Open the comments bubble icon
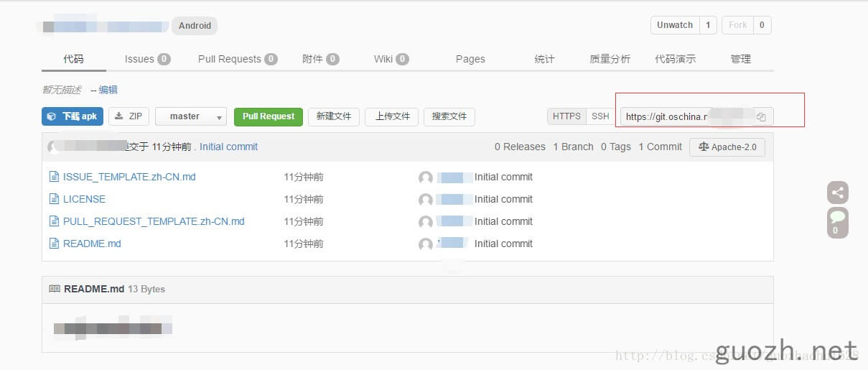 click(x=837, y=218)
